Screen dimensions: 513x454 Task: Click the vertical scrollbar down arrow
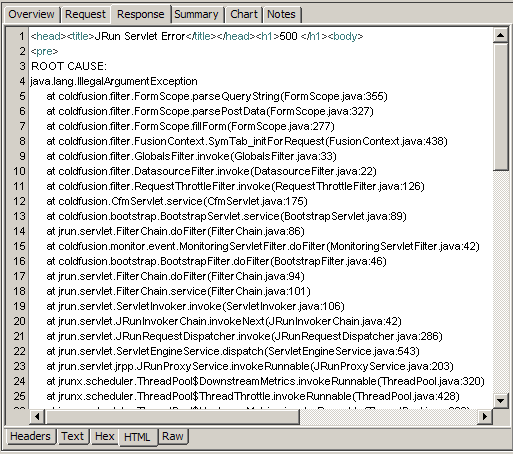click(500, 400)
